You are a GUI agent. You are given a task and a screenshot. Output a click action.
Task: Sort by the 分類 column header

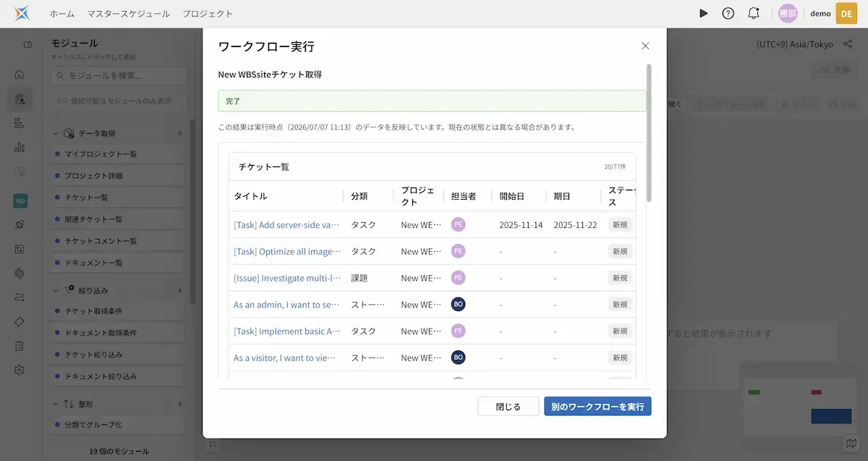(359, 196)
